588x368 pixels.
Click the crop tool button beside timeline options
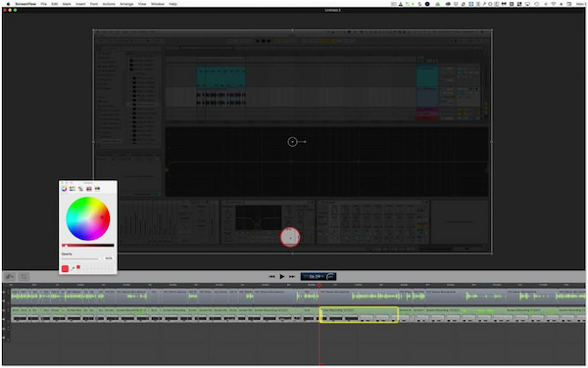[24, 277]
